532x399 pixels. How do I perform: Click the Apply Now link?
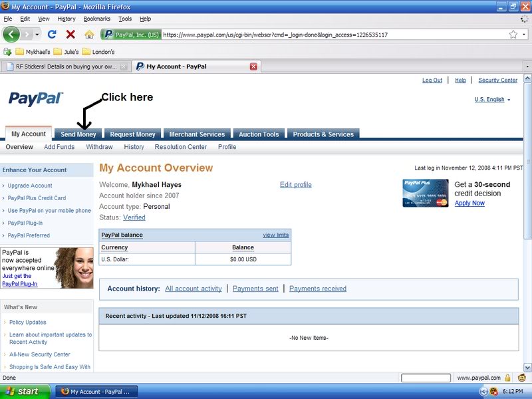pyautogui.click(x=469, y=203)
